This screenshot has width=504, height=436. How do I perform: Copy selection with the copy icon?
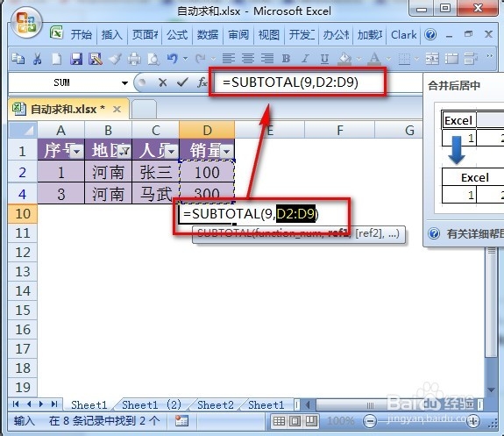[x=18, y=59]
